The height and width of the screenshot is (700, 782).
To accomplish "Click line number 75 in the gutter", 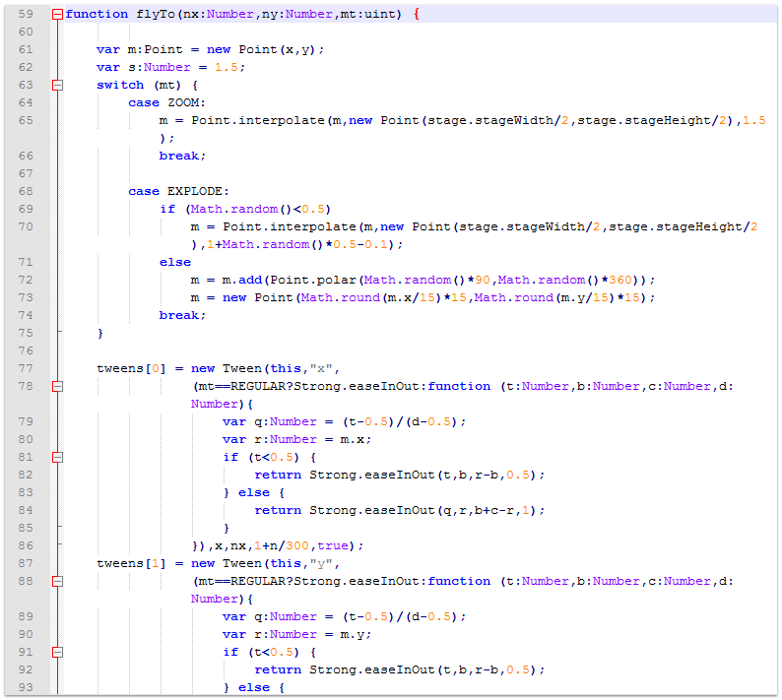I will (x=26, y=334).
